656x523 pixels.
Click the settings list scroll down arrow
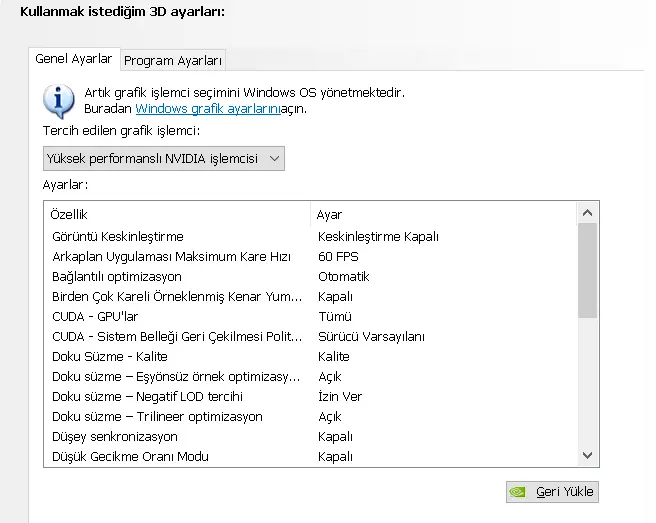(x=587, y=455)
